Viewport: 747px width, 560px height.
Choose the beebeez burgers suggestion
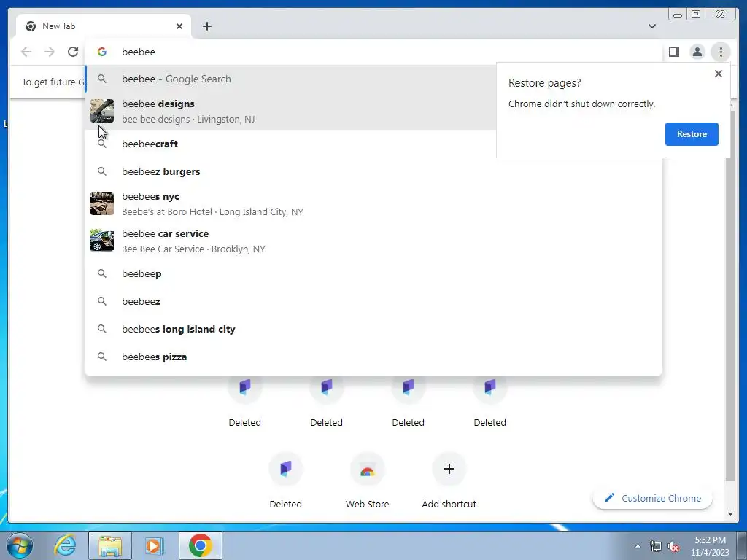click(x=373, y=171)
